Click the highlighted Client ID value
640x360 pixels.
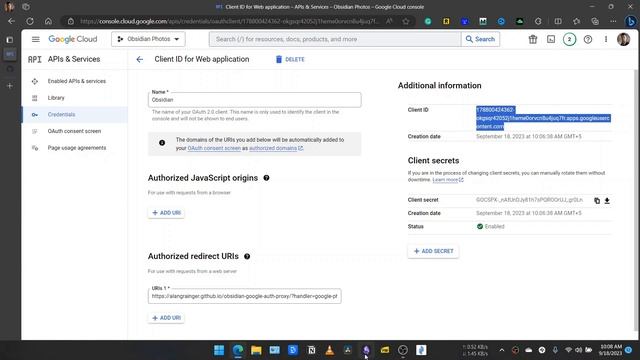coord(543,118)
